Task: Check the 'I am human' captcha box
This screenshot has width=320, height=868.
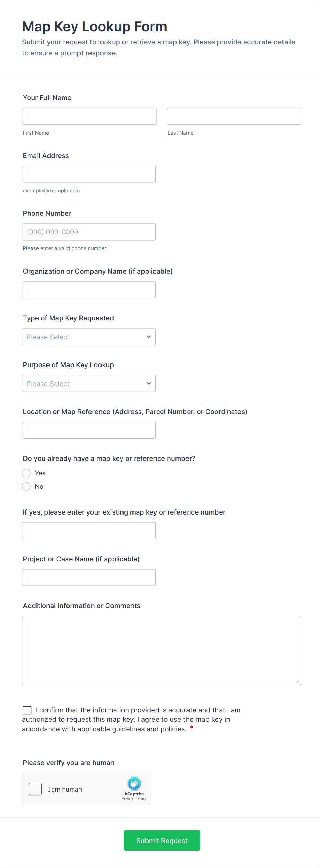Action: coord(35,789)
